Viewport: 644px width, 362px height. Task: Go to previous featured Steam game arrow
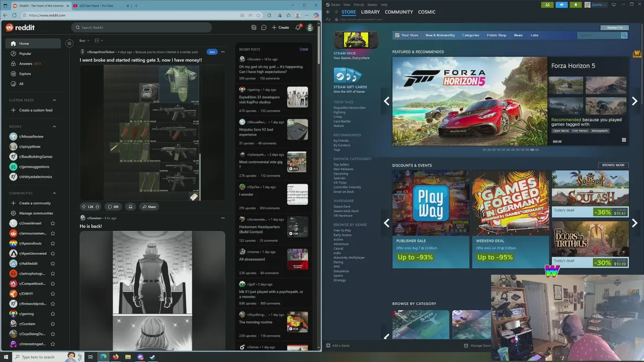386,101
